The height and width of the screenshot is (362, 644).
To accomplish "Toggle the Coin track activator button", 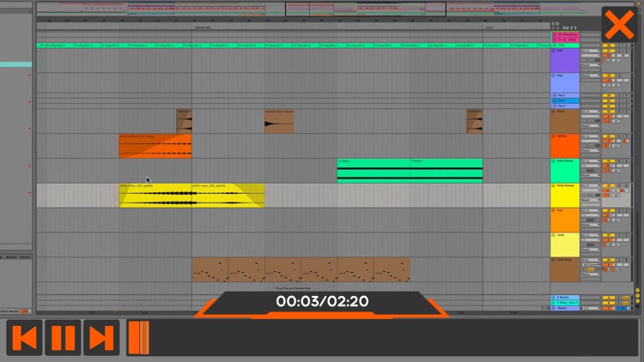I will pyautogui.click(x=609, y=210).
